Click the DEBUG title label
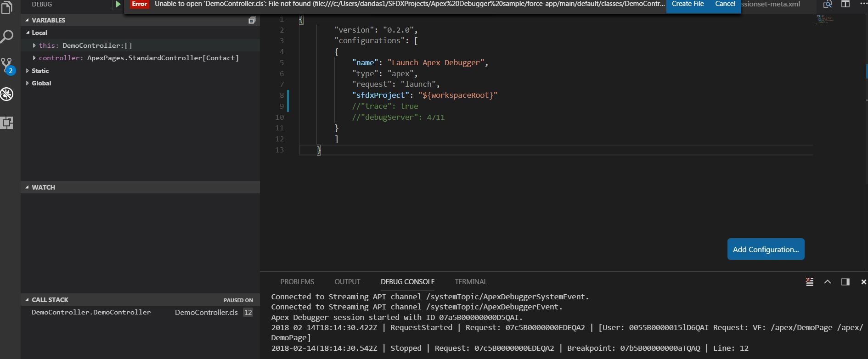 [42, 4]
